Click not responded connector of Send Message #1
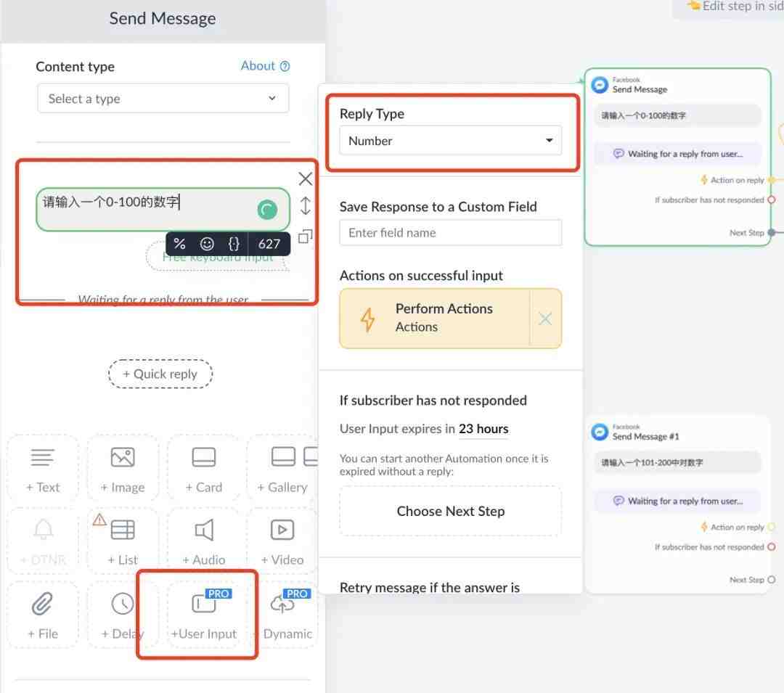Viewport: 784px width, 693px height. (772, 547)
